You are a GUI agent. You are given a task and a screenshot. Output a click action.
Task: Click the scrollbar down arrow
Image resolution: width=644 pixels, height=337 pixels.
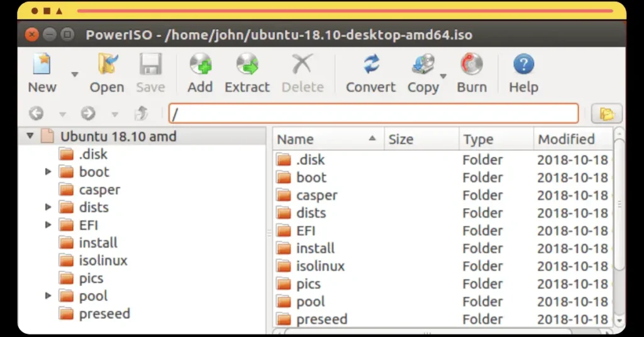(x=619, y=321)
